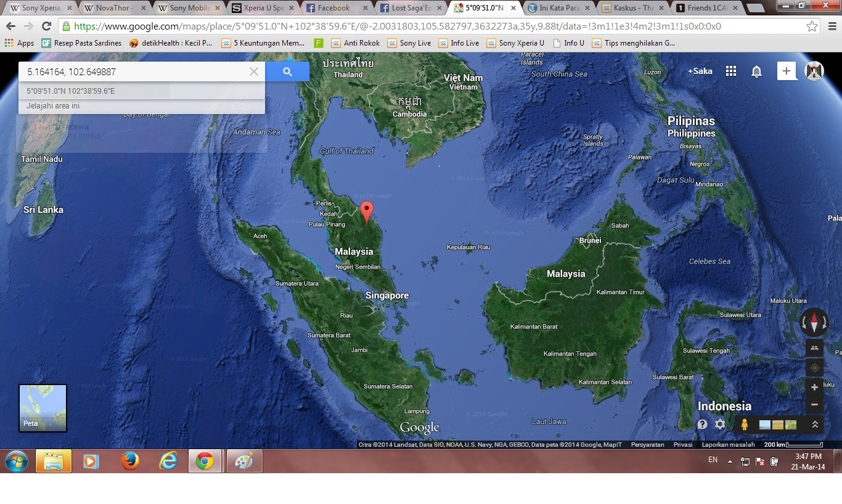Switch to Peta map view thumbnail
The image size is (842, 504).
point(43,408)
